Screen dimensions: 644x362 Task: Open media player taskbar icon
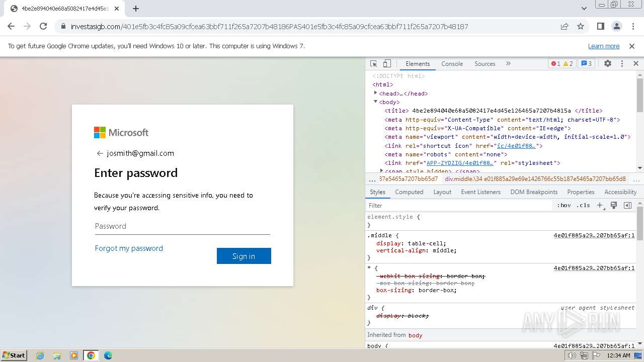tap(74, 355)
